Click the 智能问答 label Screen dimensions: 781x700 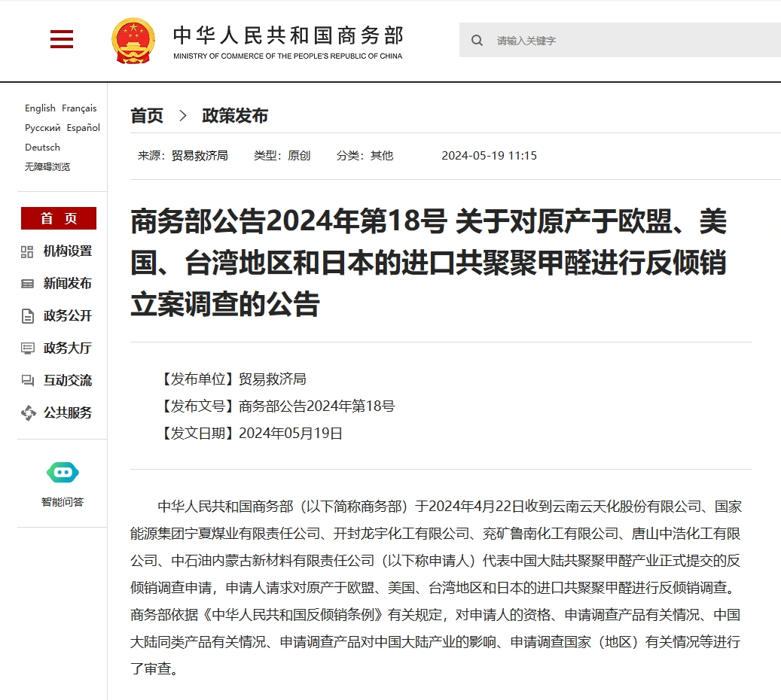click(x=63, y=502)
